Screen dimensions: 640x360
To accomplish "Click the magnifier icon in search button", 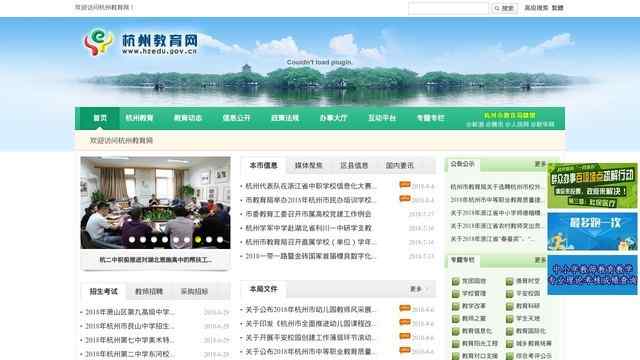I will click(497, 8).
